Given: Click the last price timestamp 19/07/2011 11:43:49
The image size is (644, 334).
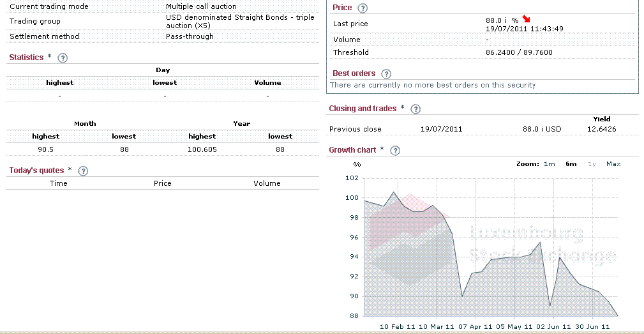Looking at the screenshot, I should pos(525,29).
